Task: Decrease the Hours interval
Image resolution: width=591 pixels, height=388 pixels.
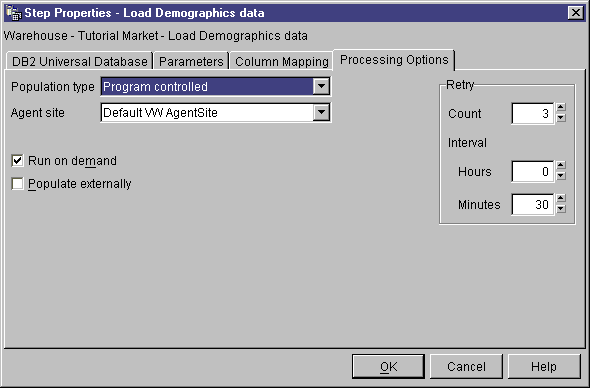Action: 561,176
